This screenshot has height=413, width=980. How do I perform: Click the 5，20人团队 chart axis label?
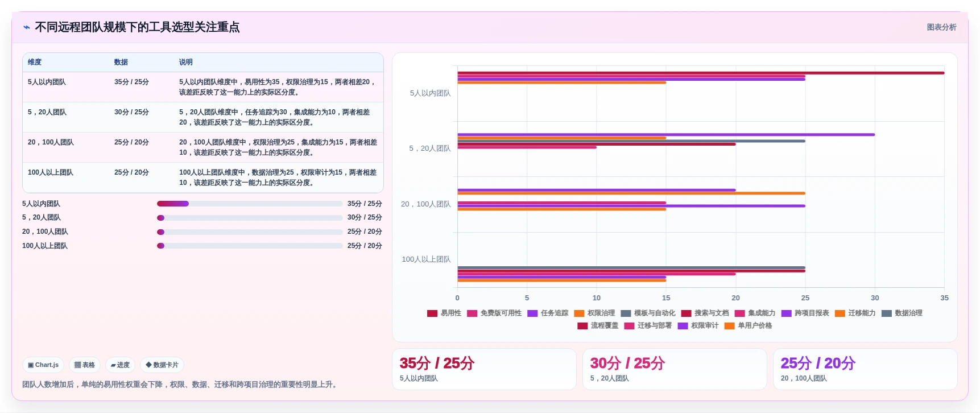[x=429, y=148]
